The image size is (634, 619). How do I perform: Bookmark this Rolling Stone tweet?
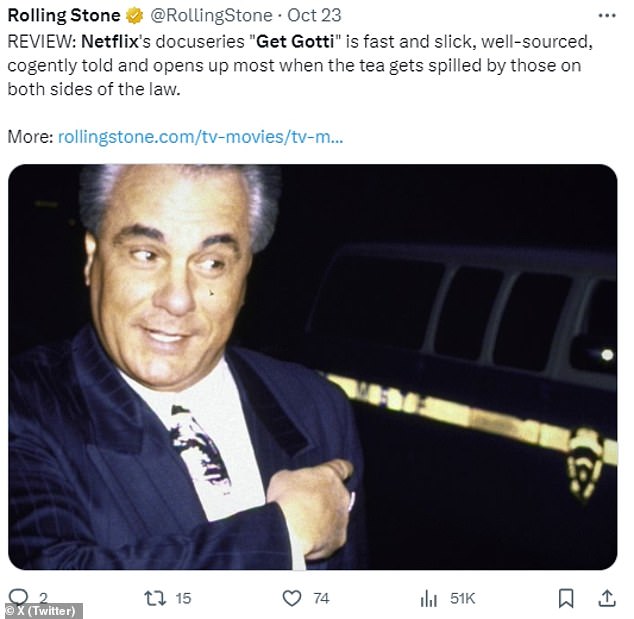[566, 598]
